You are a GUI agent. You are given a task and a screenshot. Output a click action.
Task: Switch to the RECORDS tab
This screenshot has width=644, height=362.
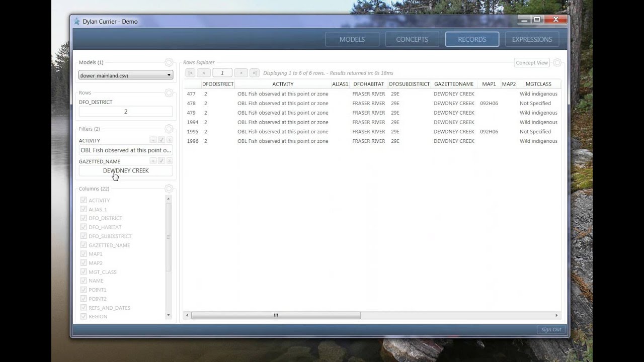click(472, 39)
